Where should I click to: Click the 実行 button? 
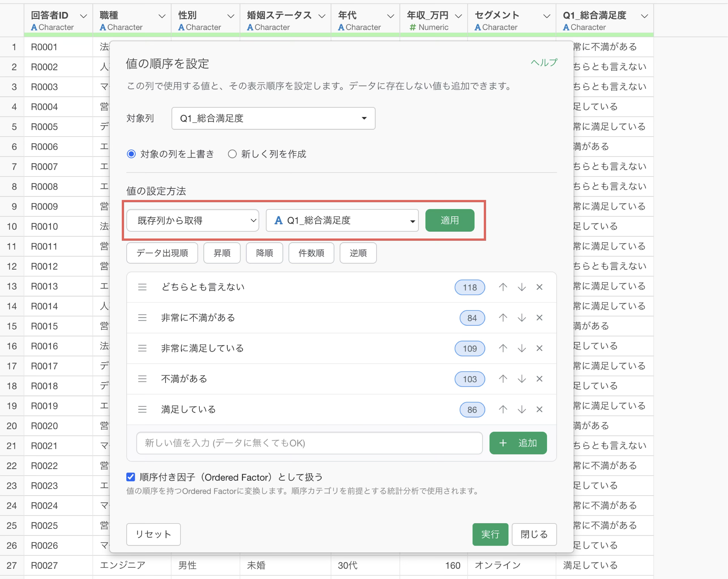point(490,534)
